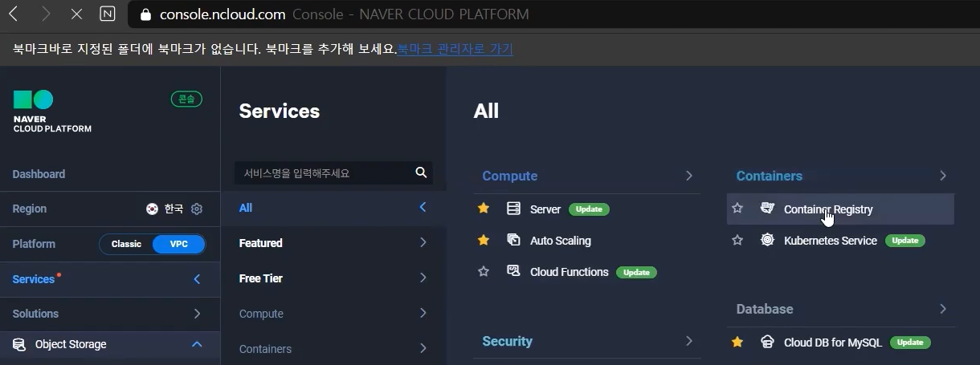Click the Containers section heading
The width and height of the screenshot is (980, 365).
click(770, 176)
